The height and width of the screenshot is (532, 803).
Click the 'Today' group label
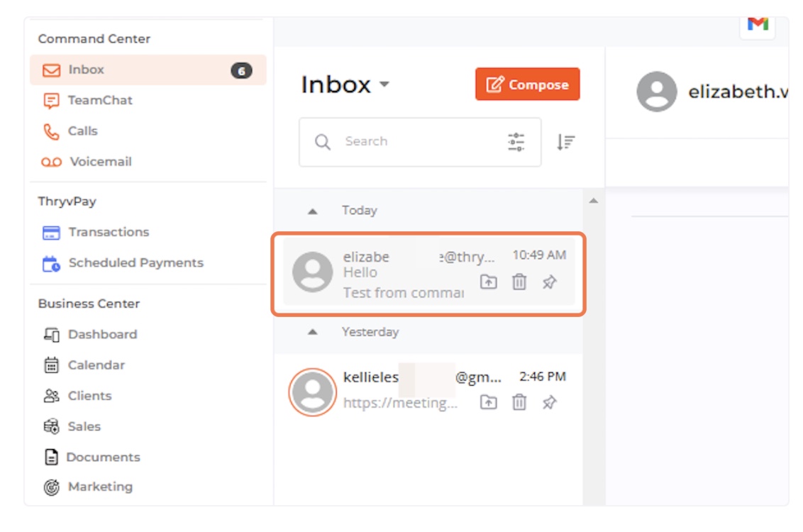[x=360, y=211]
